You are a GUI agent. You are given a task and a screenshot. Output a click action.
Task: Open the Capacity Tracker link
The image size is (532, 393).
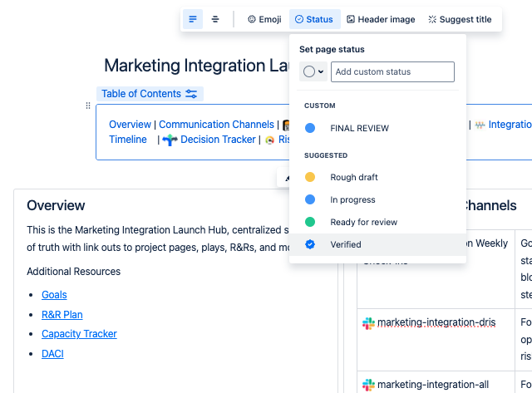(79, 334)
